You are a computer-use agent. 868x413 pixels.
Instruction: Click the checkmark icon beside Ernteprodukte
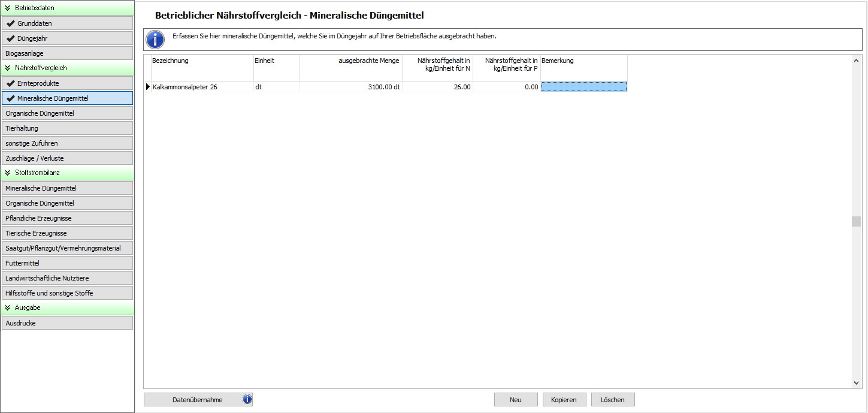pyautogui.click(x=11, y=83)
